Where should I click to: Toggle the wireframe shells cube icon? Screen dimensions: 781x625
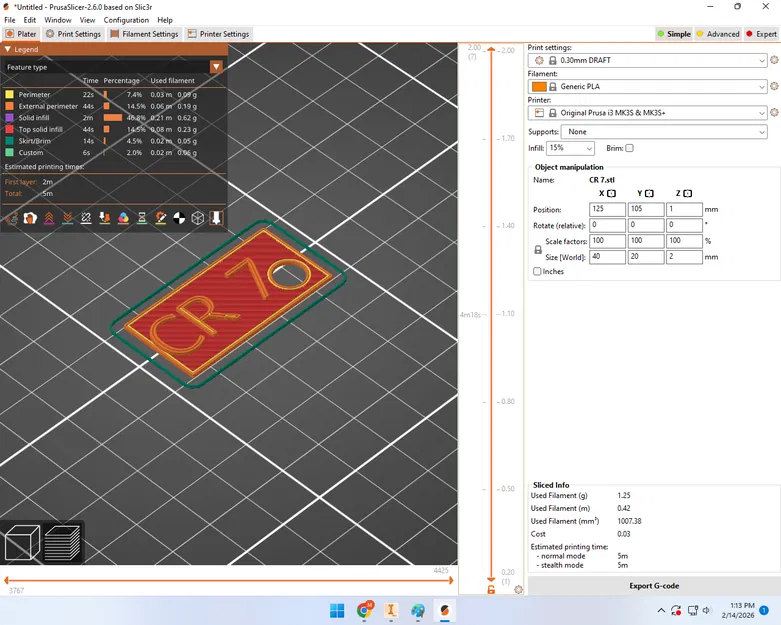198,218
